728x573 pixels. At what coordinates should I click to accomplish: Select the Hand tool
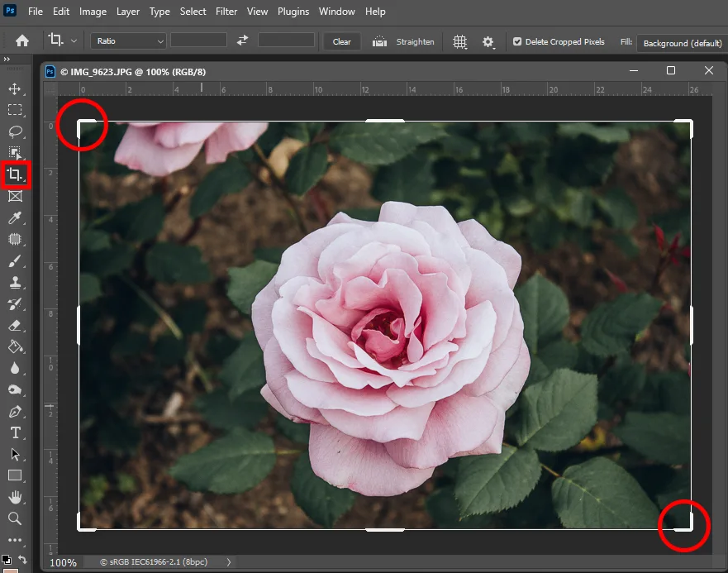[x=15, y=497]
